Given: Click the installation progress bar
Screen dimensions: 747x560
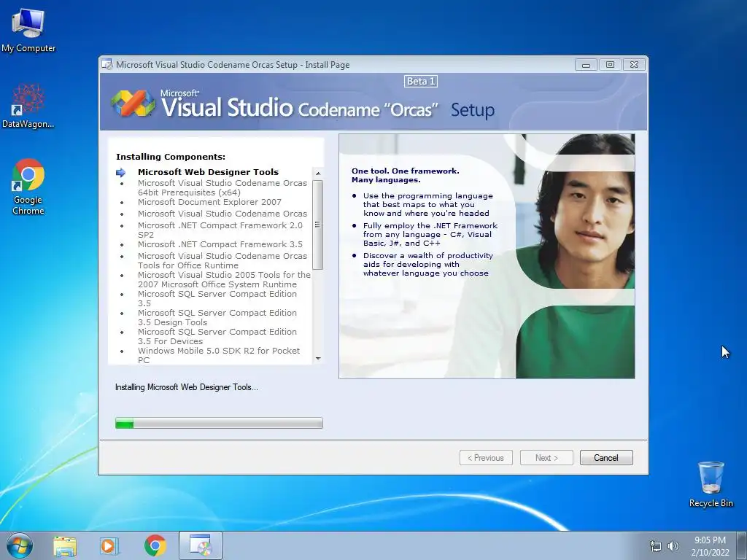Looking at the screenshot, I should point(219,423).
